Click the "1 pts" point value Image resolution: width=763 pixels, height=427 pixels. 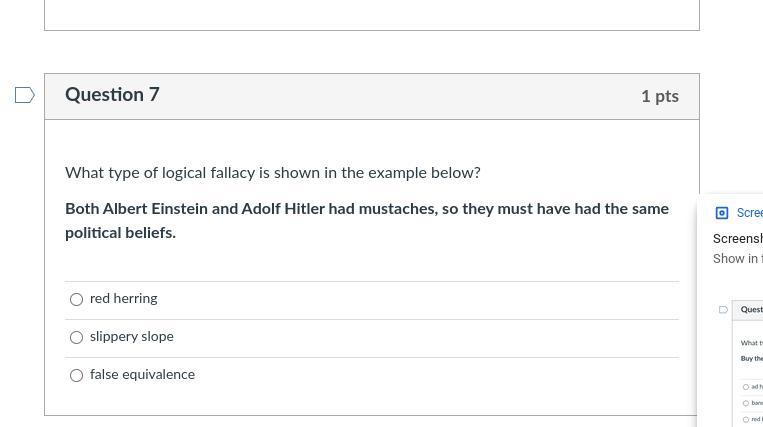tap(659, 96)
